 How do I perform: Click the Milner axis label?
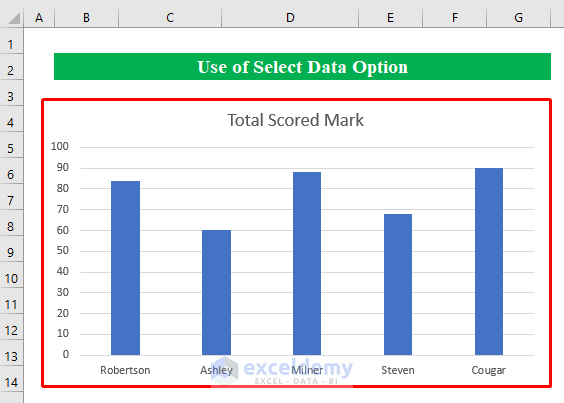click(x=307, y=370)
